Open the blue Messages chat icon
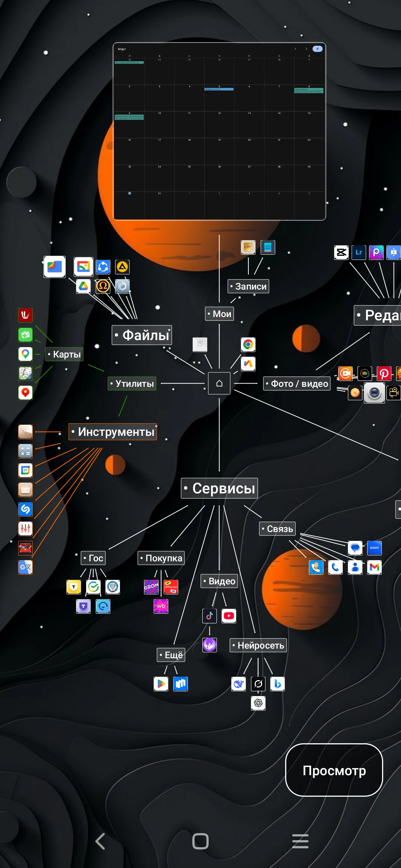 click(x=355, y=548)
